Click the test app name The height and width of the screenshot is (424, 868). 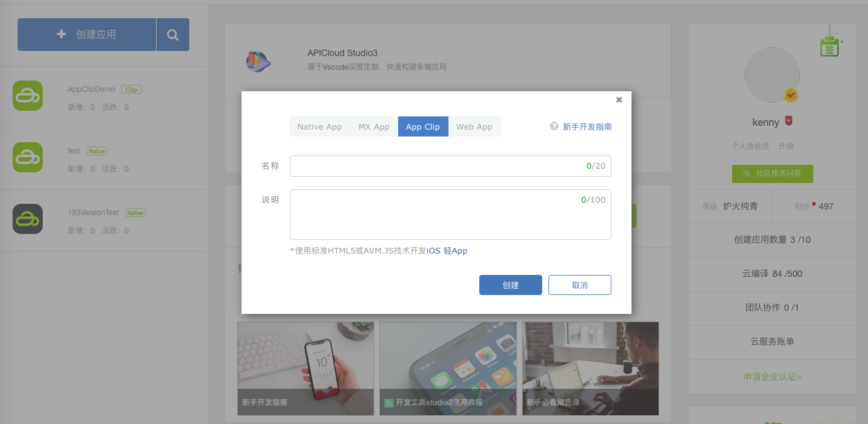[74, 151]
